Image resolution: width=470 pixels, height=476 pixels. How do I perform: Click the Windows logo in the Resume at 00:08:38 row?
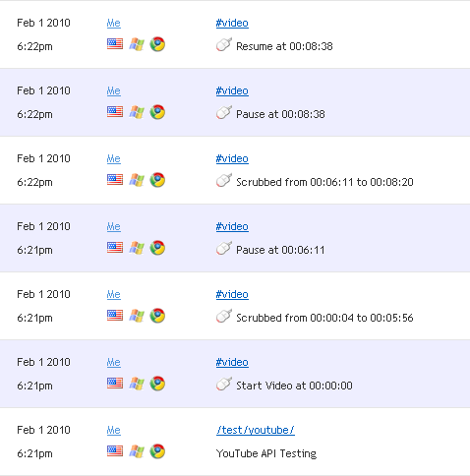pyautogui.click(x=137, y=44)
